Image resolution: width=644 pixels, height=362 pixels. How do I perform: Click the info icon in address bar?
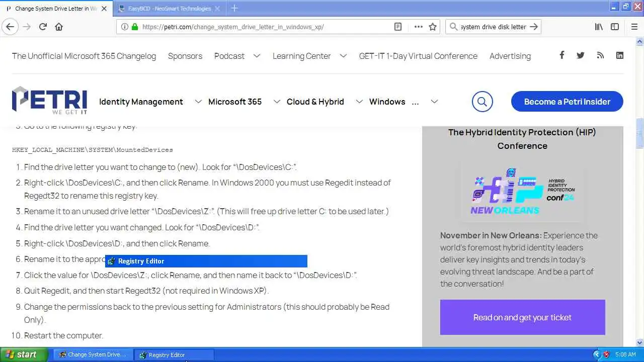tap(125, 27)
